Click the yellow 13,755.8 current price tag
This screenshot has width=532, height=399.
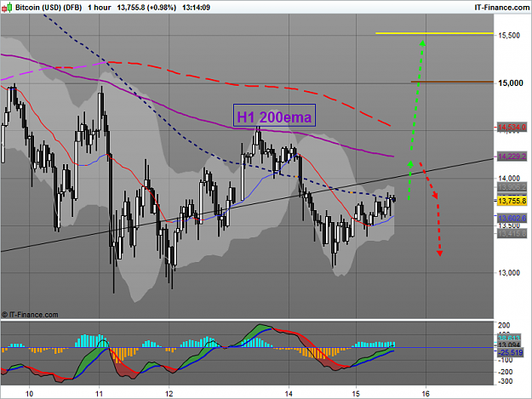pyautogui.click(x=512, y=201)
